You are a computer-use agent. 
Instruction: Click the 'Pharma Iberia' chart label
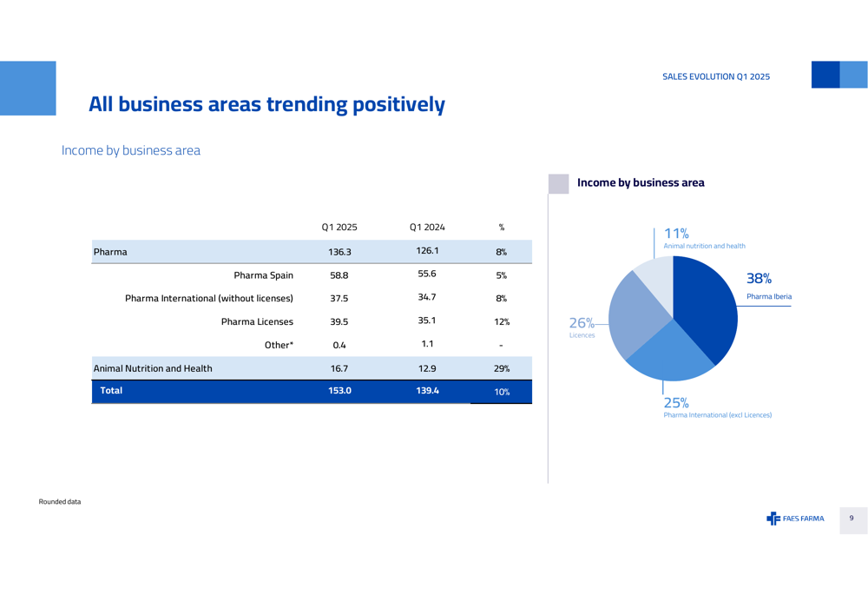pyautogui.click(x=769, y=296)
